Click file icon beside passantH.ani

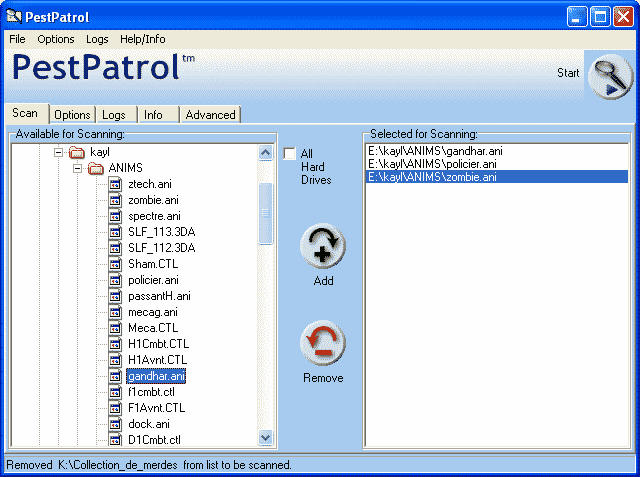tap(115, 296)
